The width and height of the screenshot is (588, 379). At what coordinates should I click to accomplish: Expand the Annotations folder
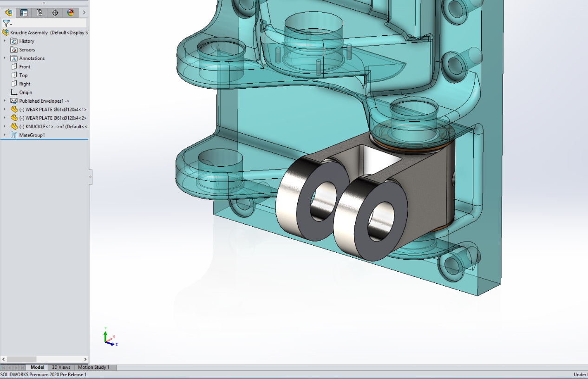(5, 58)
